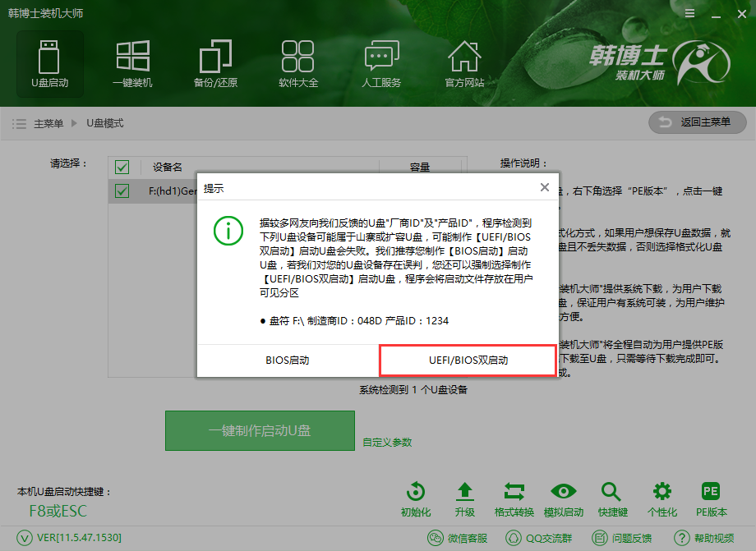
Task: Uncheck the select-all checkbox in device list header
Action: [122, 167]
